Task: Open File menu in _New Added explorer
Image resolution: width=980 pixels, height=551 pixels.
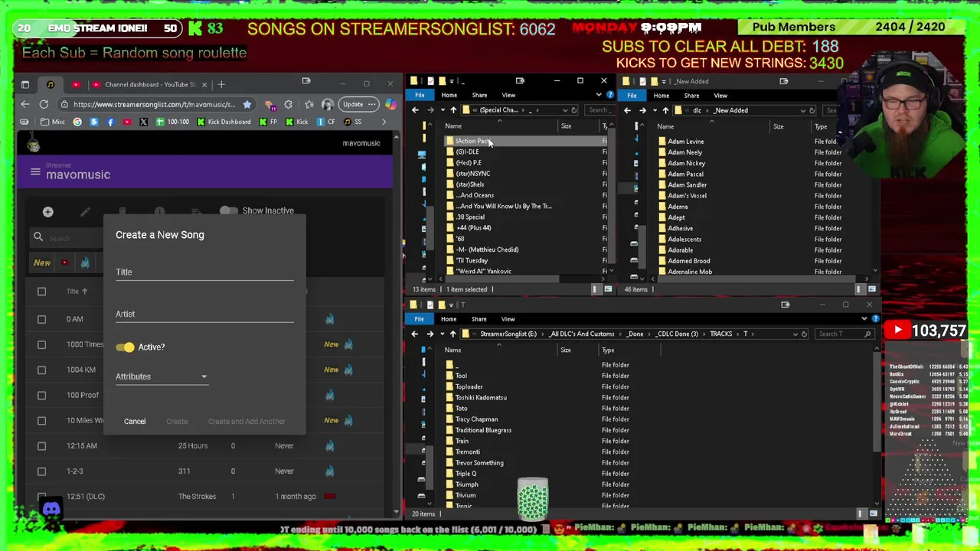Action: click(632, 96)
